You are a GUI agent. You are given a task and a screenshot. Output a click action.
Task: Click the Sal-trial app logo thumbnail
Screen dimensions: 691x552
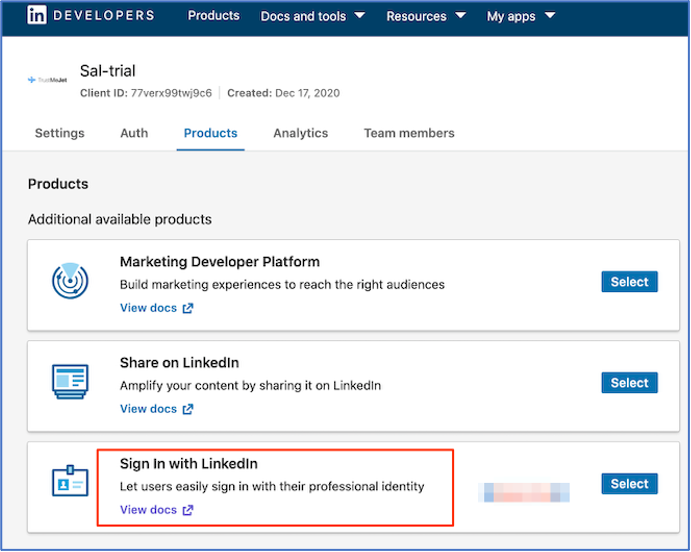48,80
